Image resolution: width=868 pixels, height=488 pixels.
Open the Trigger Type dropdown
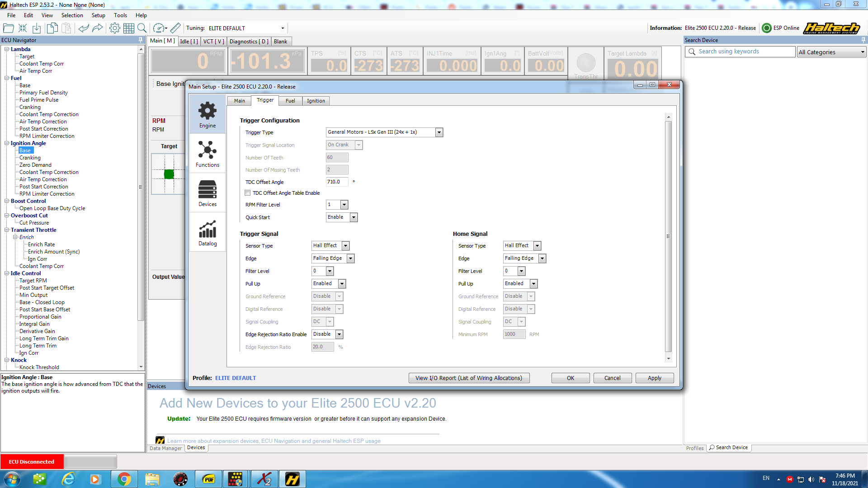pyautogui.click(x=439, y=132)
